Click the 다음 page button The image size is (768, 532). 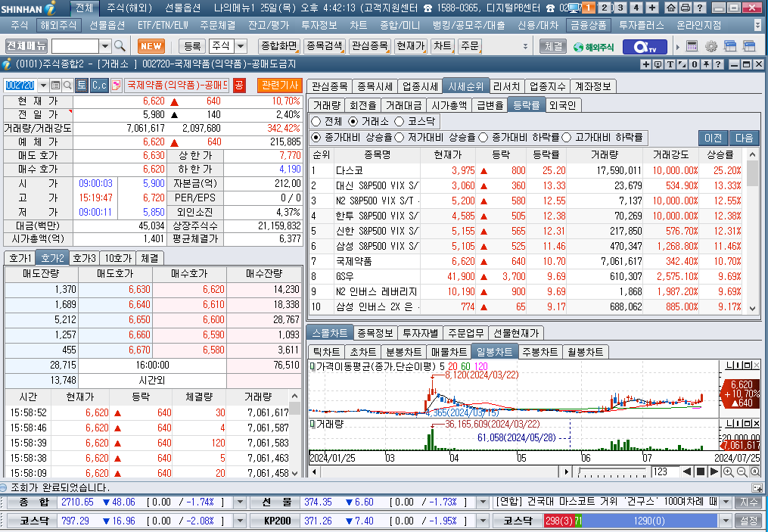[x=744, y=138]
